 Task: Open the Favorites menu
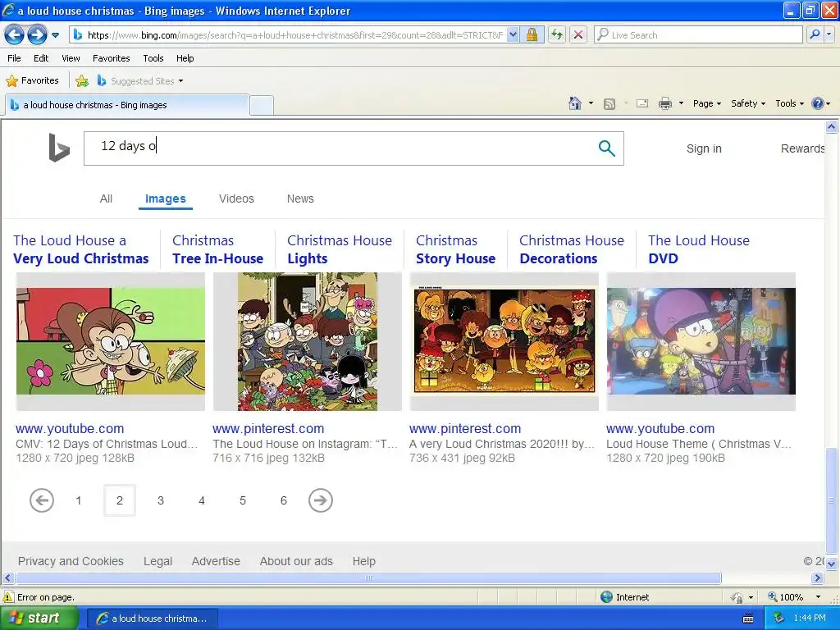click(111, 58)
